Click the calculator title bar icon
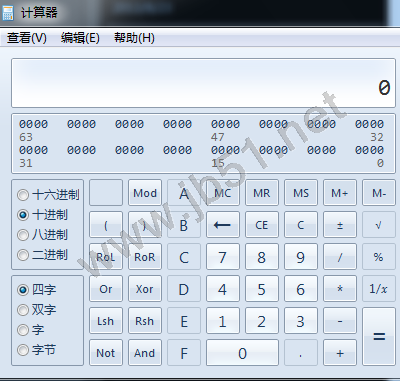This screenshot has height=381, width=400. click(x=7, y=13)
